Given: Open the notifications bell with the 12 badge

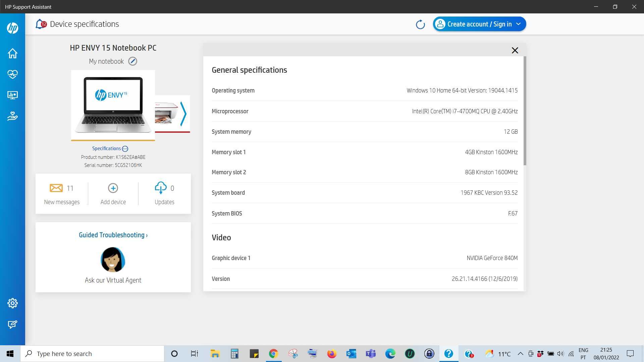Looking at the screenshot, I should point(41,24).
